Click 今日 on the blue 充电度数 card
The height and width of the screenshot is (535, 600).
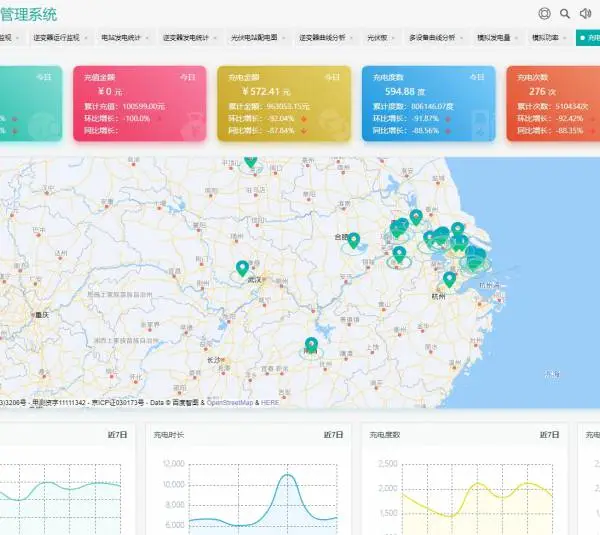pyautogui.click(x=477, y=77)
